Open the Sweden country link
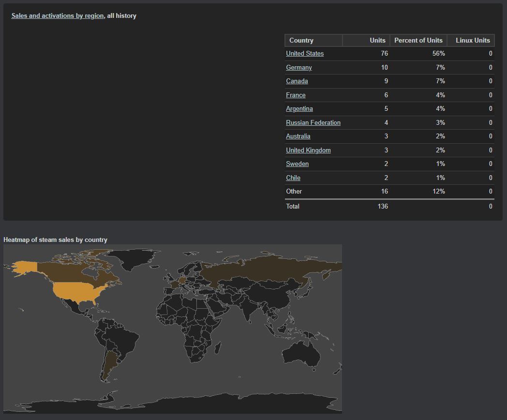Viewport: 507px width, 420px height. point(297,164)
